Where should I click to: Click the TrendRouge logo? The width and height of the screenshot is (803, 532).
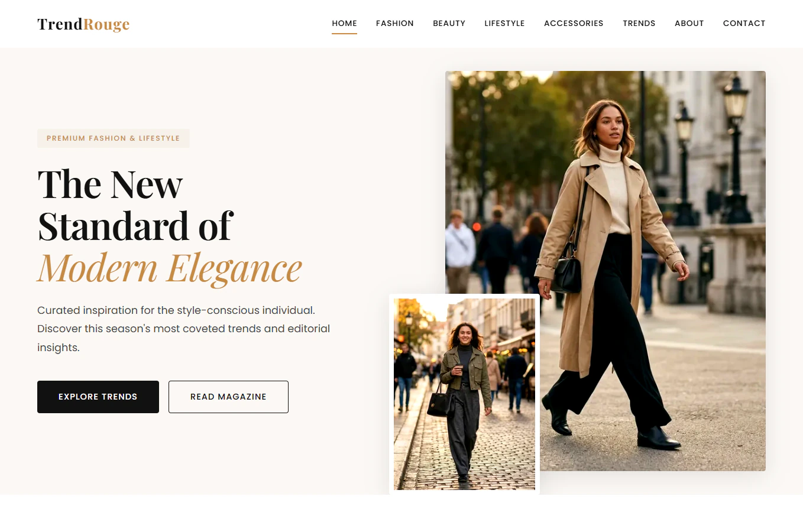(83, 24)
